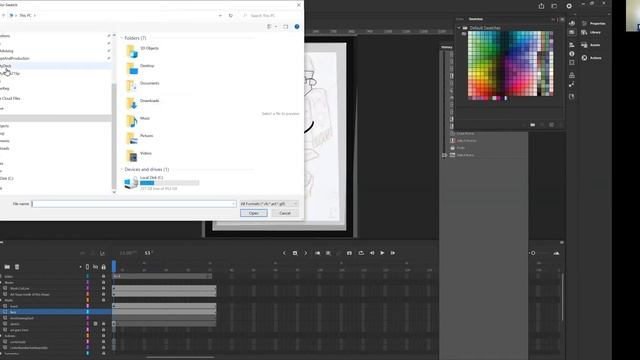Open the address bar history dropdown
640x360 pixels.
(x=220, y=16)
